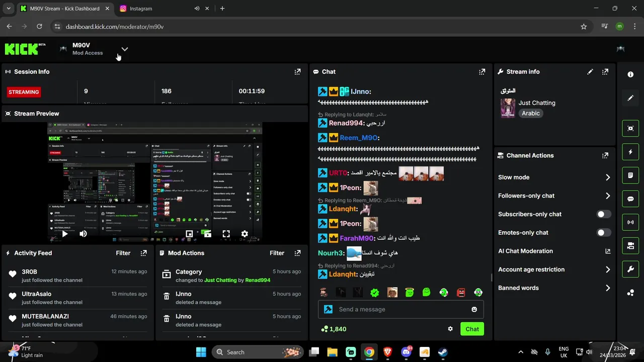Open Activity Feed Filter
Image resolution: width=644 pixels, height=362 pixels.
click(x=123, y=253)
